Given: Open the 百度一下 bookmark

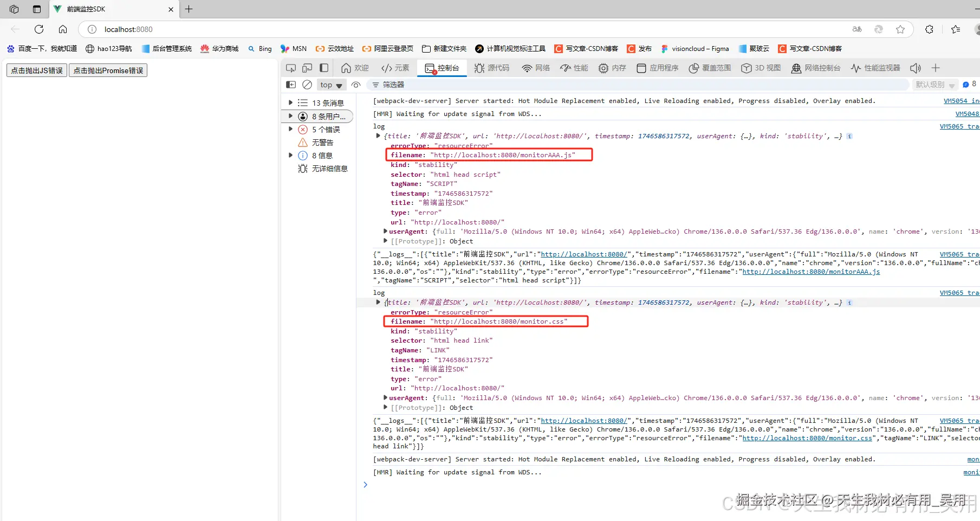Looking at the screenshot, I should click(42, 49).
